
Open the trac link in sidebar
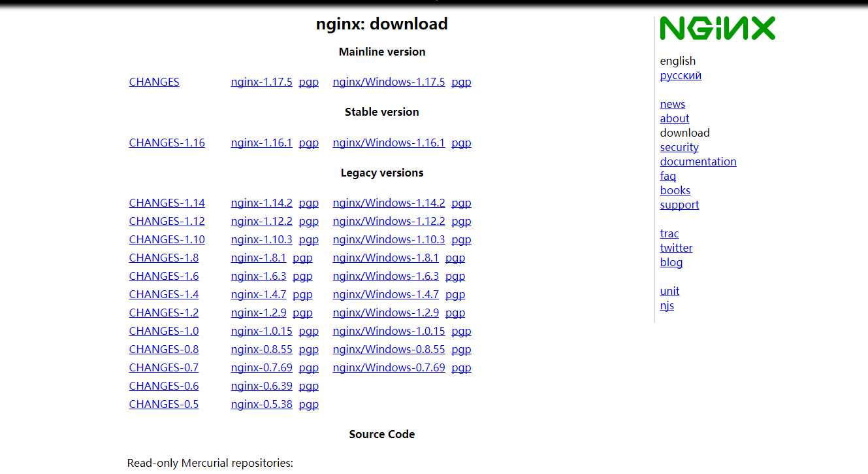pos(669,234)
